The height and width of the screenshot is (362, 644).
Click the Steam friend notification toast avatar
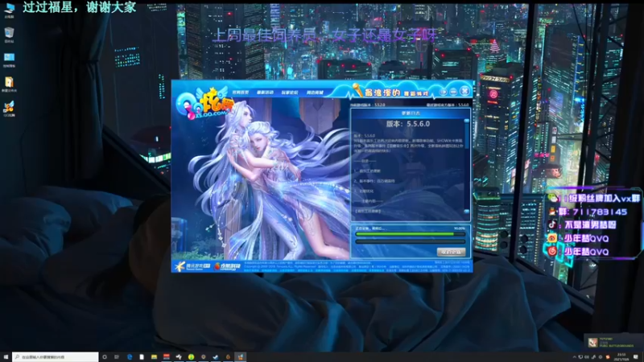click(x=592, y=343)
